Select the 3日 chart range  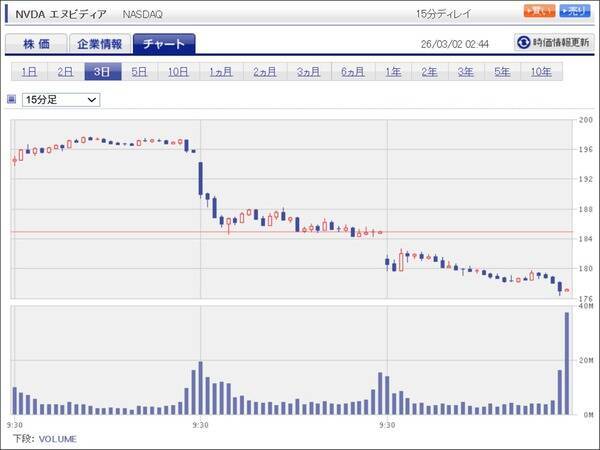(x=103, y=72)
